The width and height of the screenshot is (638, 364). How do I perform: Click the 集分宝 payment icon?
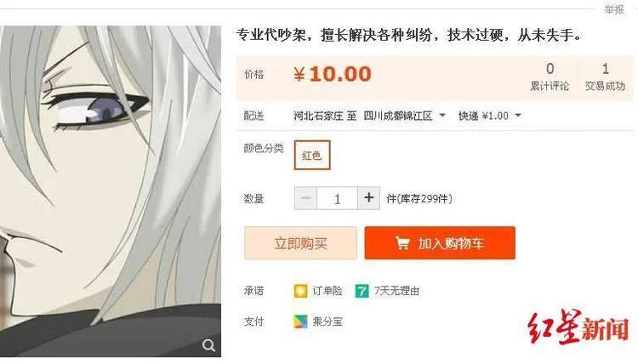coord(300,321)
